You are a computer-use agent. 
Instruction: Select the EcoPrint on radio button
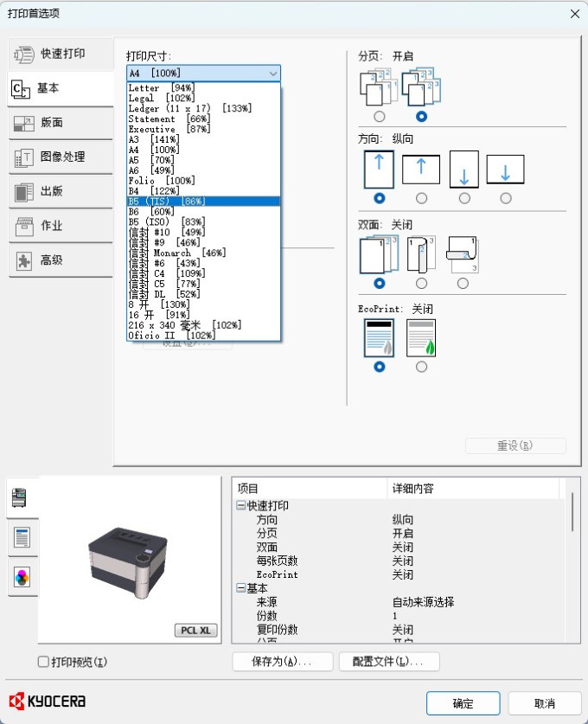(x=421, y=367)
